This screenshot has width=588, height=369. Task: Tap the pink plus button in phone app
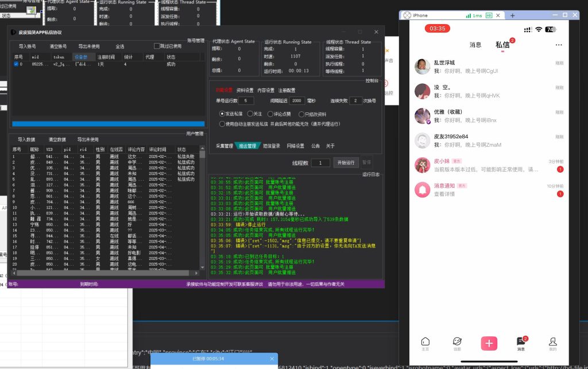[489, 343]
